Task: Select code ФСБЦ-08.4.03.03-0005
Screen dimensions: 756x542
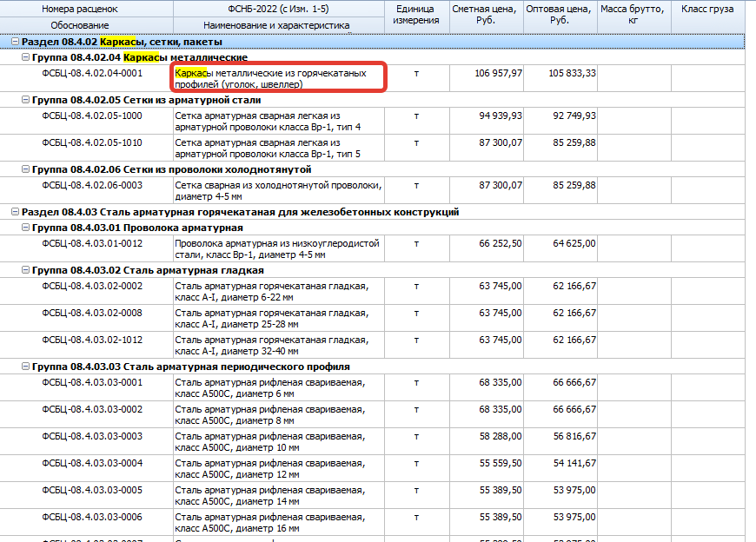Action: [x=92, y=490]
